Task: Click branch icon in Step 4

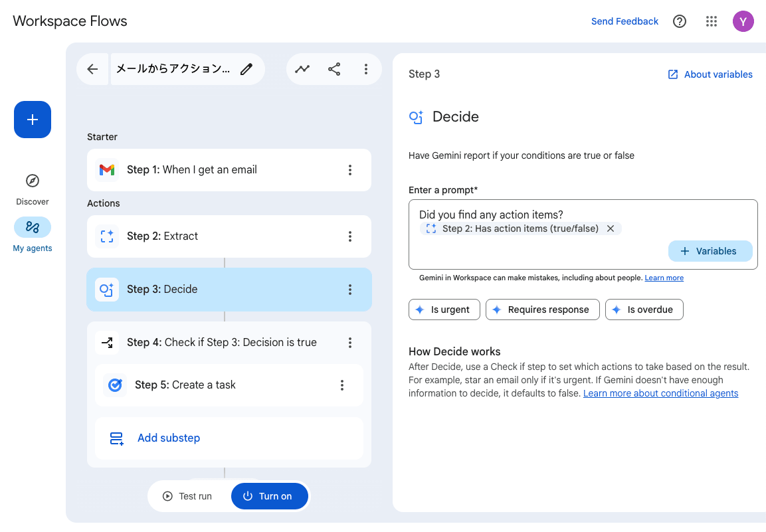Action: [x=107, y=343]
